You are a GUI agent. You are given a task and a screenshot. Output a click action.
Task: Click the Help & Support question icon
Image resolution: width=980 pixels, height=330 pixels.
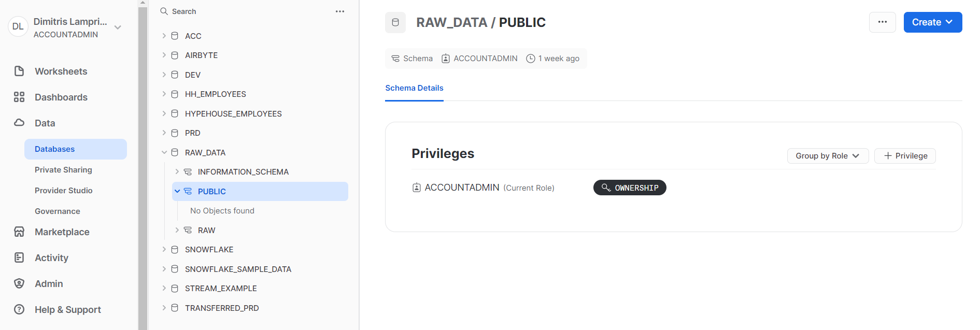tap(19, 310)
